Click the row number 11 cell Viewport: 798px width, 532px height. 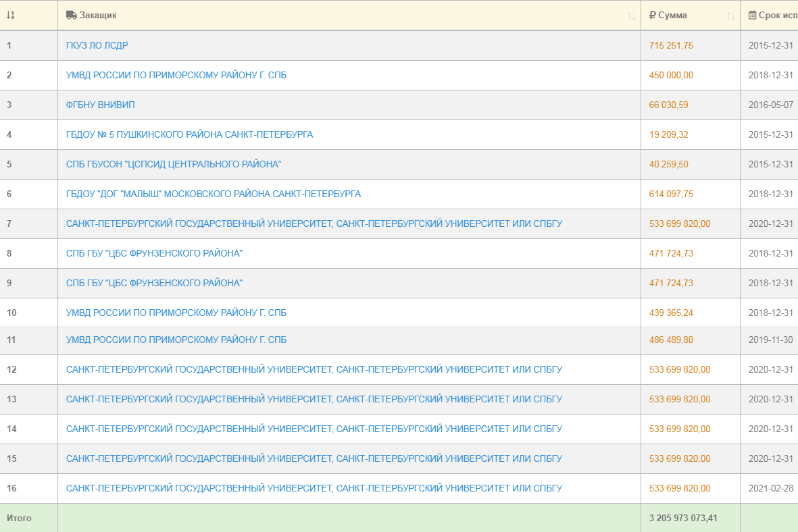[x=28, y=340]
